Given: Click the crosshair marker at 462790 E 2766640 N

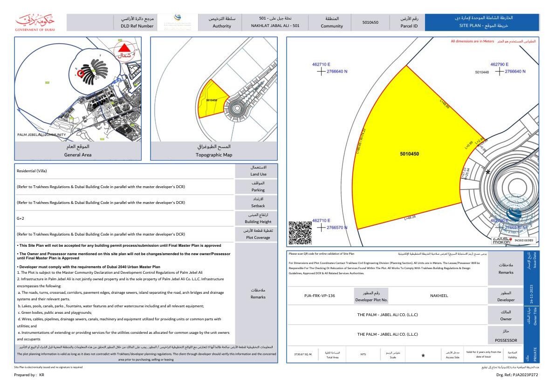Looking at the screenshot, I should click(500, 71).
